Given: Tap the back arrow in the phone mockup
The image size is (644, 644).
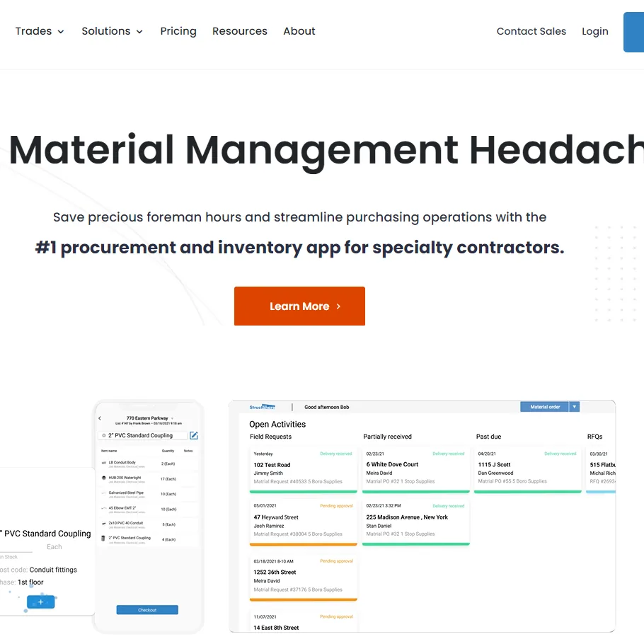Looking at the screenshot, I should click(100, 418).
